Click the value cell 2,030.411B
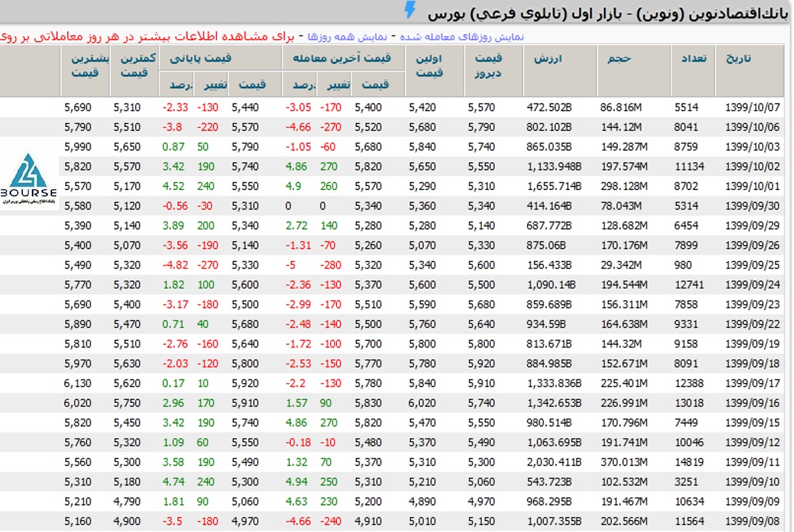The height and width of the screenshot is (532, 794). [554, 463]
